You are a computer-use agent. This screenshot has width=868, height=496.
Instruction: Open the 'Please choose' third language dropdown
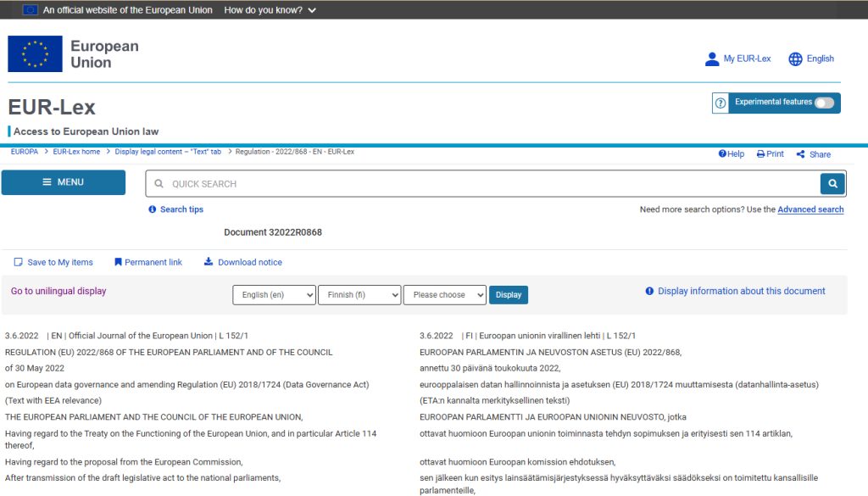(444, 295)
